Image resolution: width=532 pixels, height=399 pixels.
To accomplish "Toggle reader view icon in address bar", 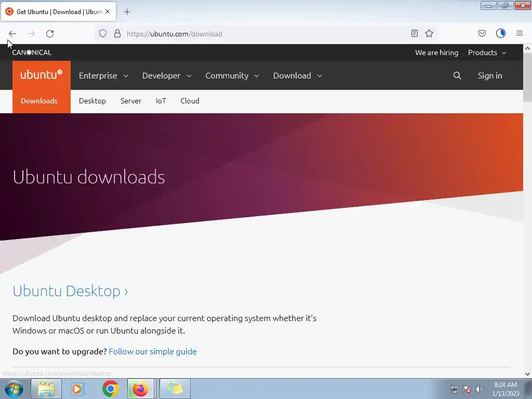I will point(414,33).
